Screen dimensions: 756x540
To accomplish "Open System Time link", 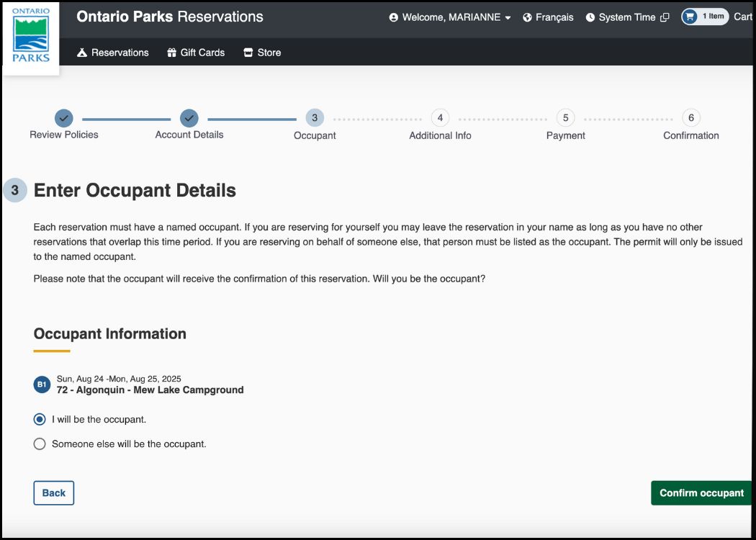I will tap(627, 17).
